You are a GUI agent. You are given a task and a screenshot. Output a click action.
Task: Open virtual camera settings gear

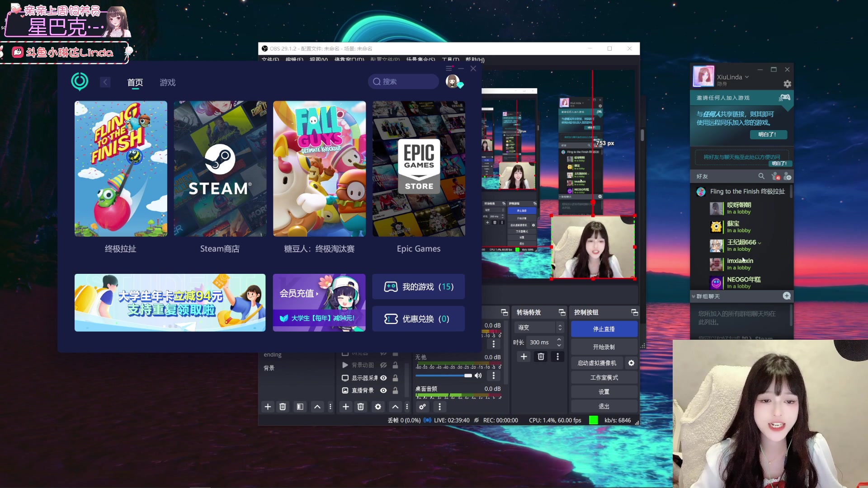632,363
